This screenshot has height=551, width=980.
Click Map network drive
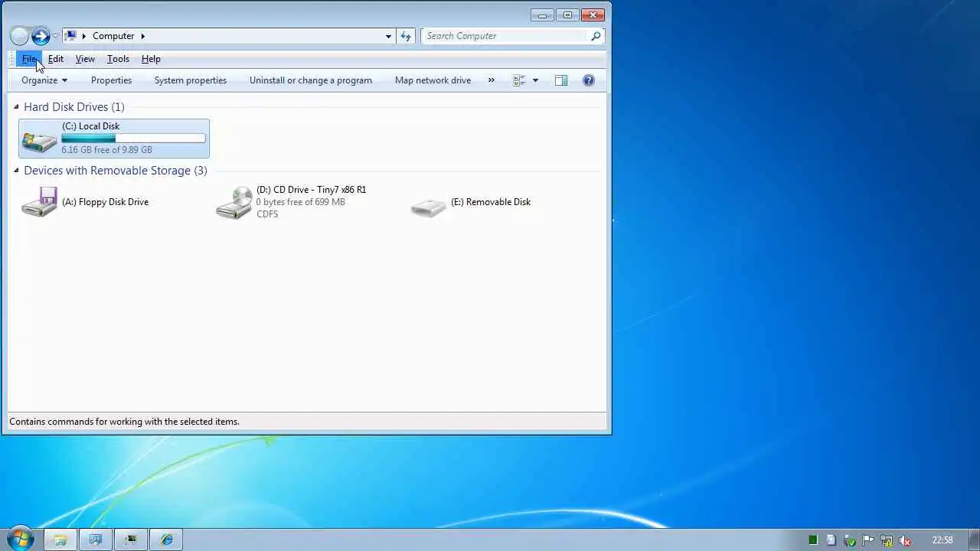click(433, 80)
